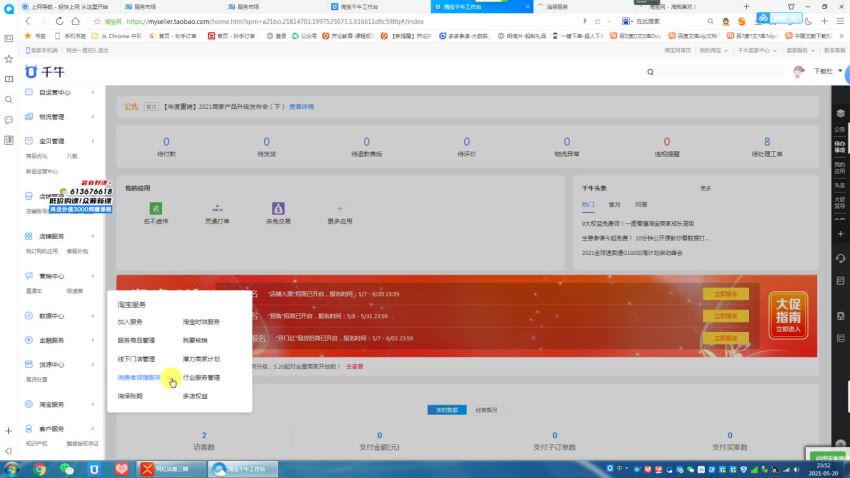This screenshot has width=850, height=478.
Task: Click the plus icon in right dark sidebar
Action: tap(840, 234)
